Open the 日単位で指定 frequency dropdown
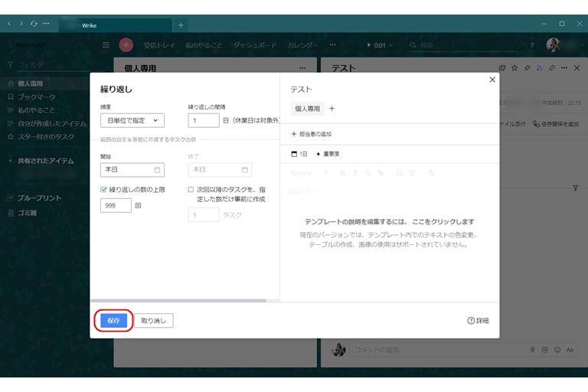The height and width of the screenshot is (392, 588). pos(132,120)
